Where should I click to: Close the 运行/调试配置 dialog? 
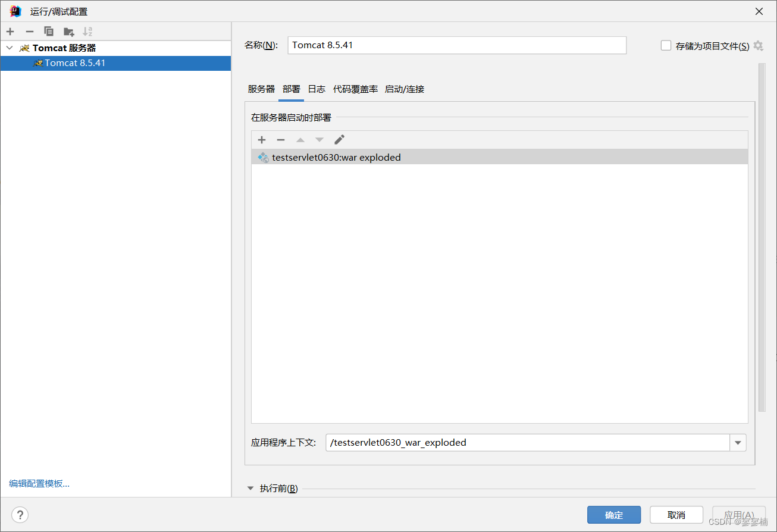coord(759,11)
